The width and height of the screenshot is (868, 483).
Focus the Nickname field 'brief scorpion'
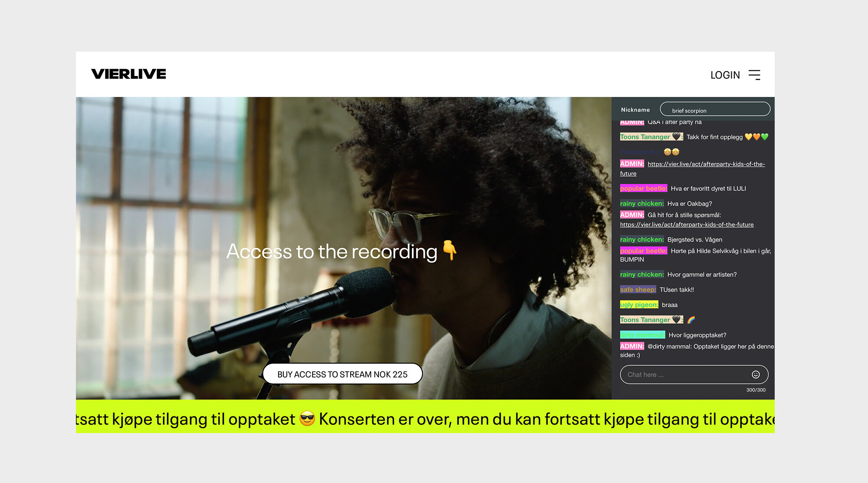click(x=715, y=109)
